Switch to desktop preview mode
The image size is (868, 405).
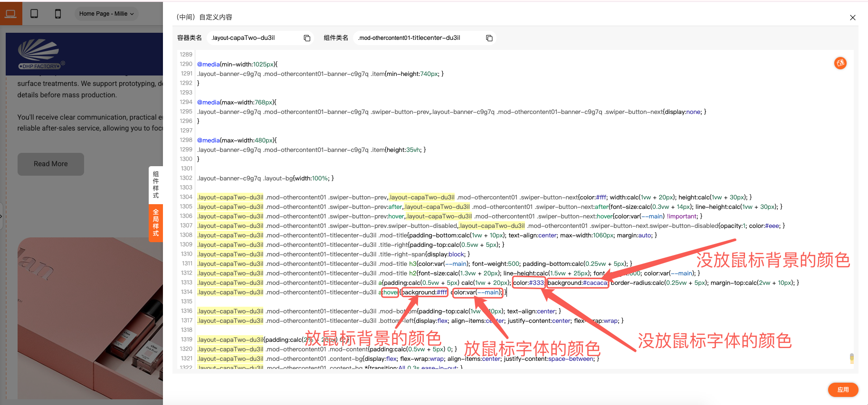click(x=10, y=14)
